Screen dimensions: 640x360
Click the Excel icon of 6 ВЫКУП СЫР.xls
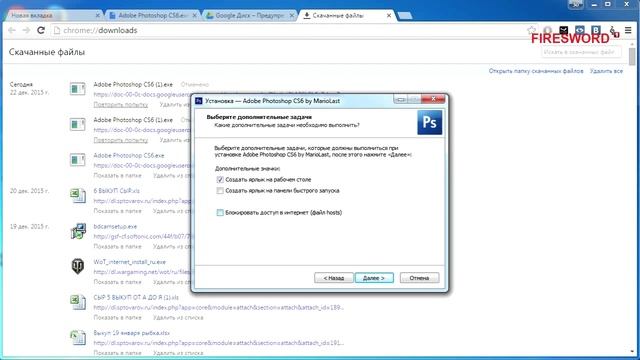pyautogui.click(x=78, y=196)
